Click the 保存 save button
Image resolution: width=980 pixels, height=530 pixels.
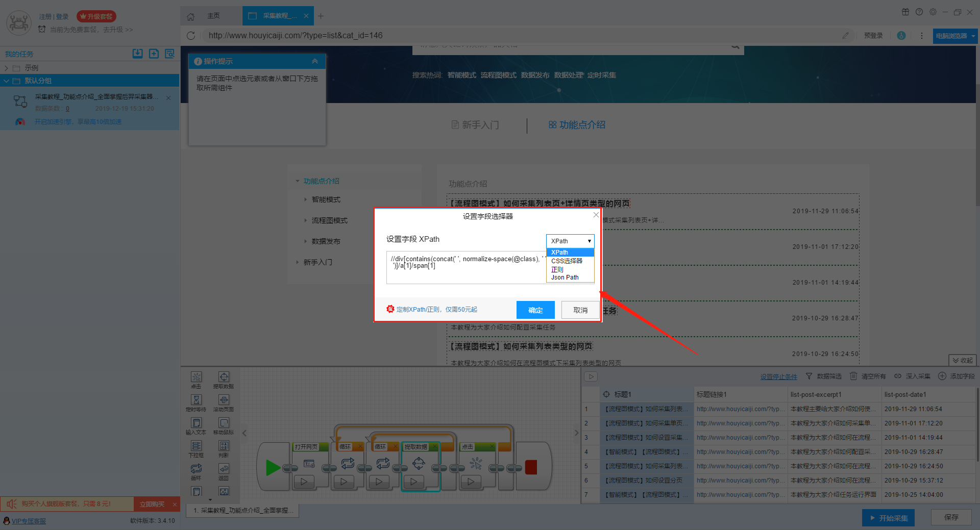[951, 517]
